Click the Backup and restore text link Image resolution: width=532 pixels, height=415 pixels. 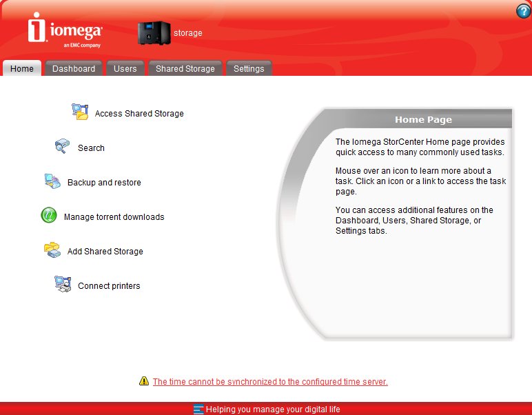pyautogui.click(x=104, y=183)
